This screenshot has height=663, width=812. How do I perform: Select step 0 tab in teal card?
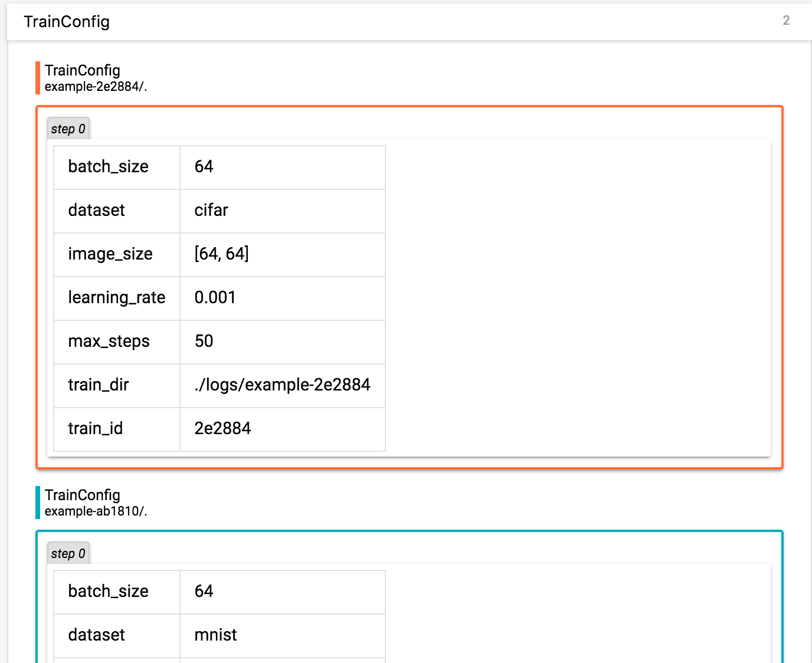tap(68, 553)
